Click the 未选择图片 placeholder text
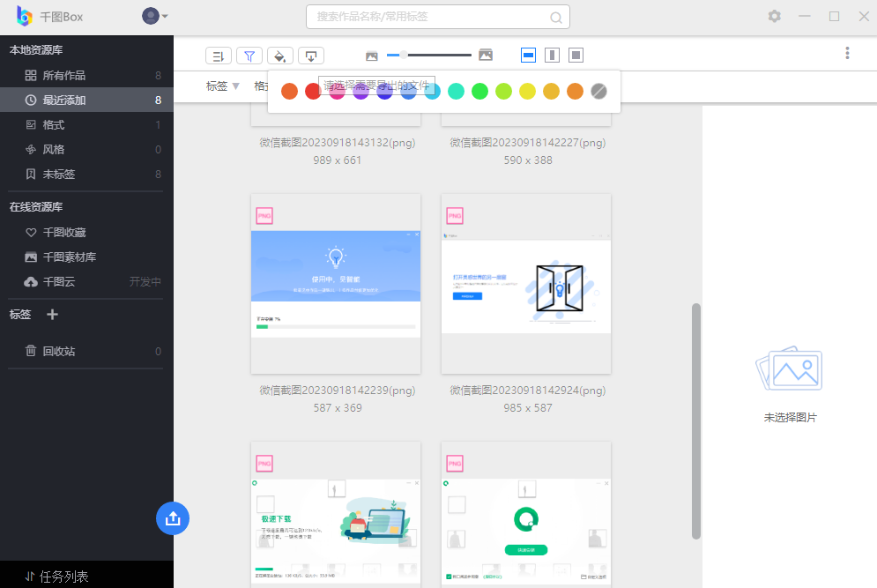Image resolution: width=877 pixels, height=588 pixels. 791,417
